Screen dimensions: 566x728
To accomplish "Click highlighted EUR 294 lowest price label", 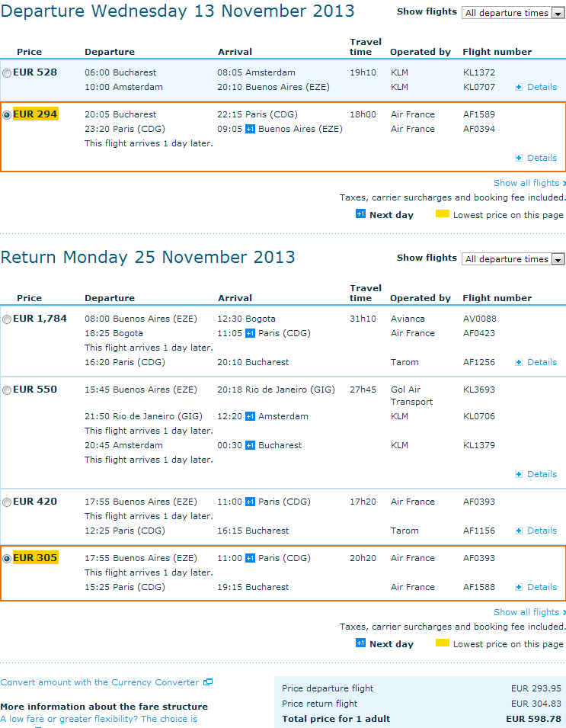I will pyautogui.click(x=35, y=114).
